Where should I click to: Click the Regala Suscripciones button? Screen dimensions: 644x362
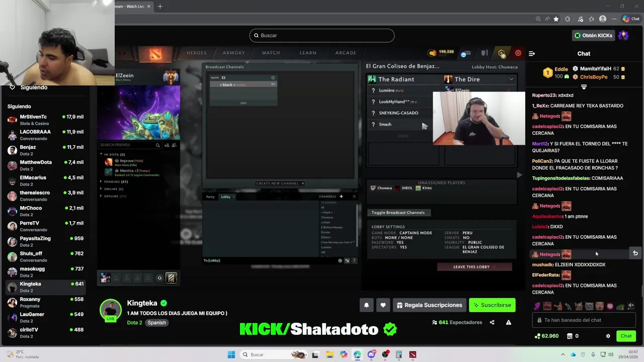coord(429,305)
